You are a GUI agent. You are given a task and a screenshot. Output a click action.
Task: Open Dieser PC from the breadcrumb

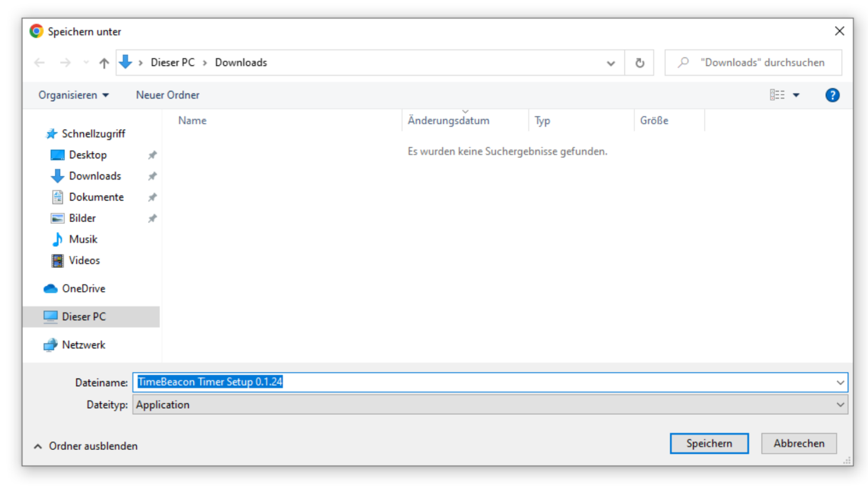coord(172,62)
